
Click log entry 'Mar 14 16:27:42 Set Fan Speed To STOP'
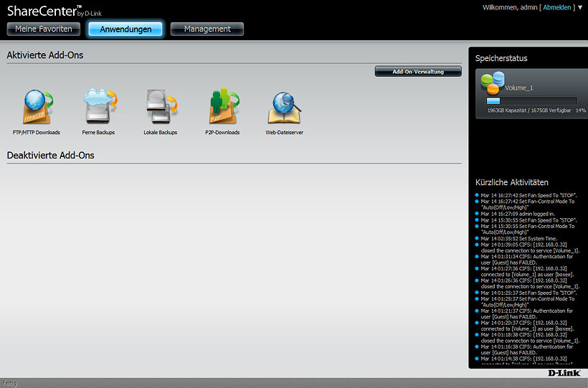pos(528,196)
